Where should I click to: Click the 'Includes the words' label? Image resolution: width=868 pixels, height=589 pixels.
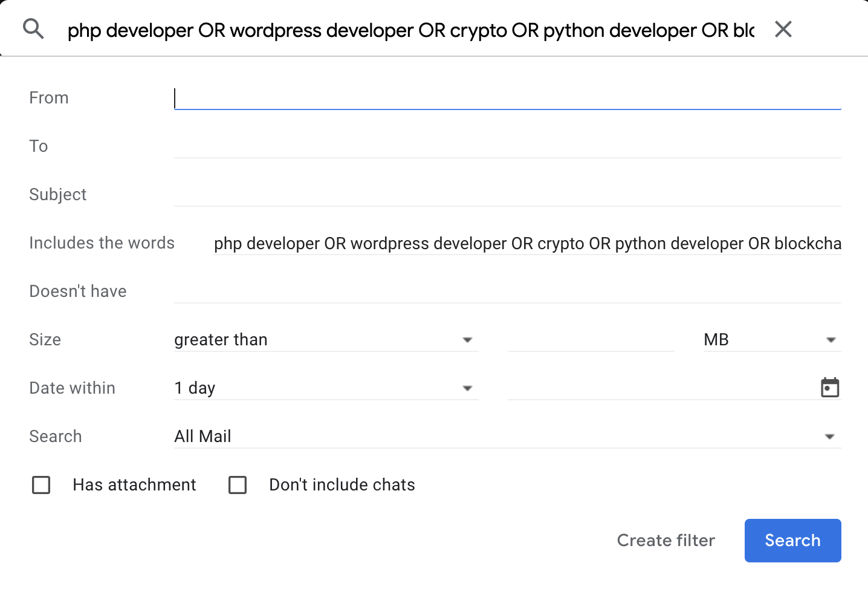coord(102,243)
